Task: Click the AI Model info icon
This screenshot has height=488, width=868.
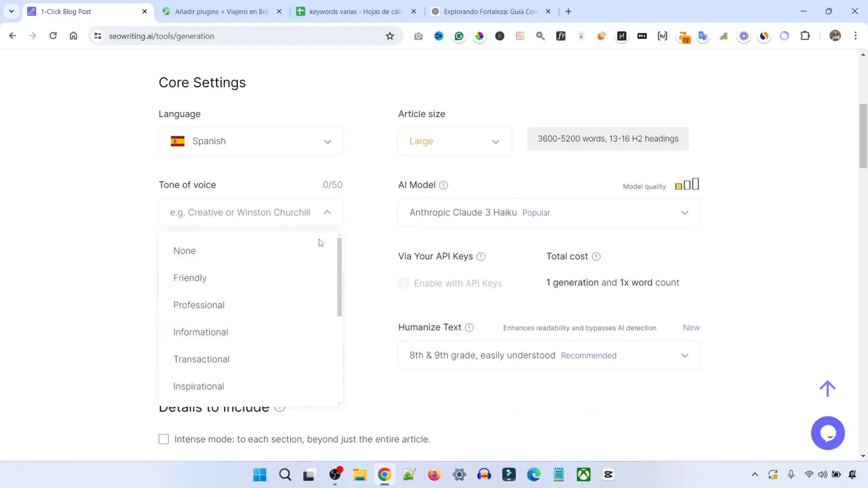Action: [x=443, y=185]
